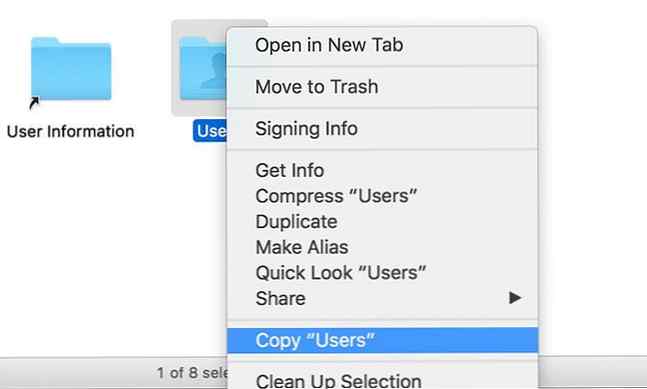Image resolution: width=647 pixels, height=389 pixels.
Task: Click the "1 of 8 selected" status bar
Action: pos(192,373)
